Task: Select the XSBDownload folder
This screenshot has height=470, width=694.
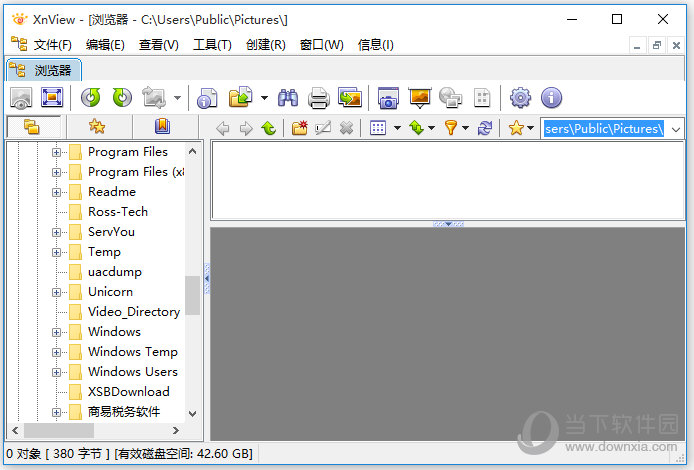Action: (x=128, y=392)
